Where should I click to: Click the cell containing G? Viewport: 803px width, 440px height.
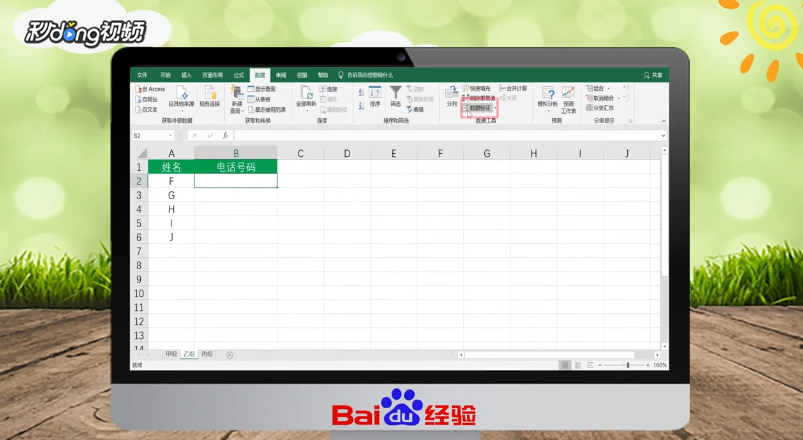coord(171,195)
